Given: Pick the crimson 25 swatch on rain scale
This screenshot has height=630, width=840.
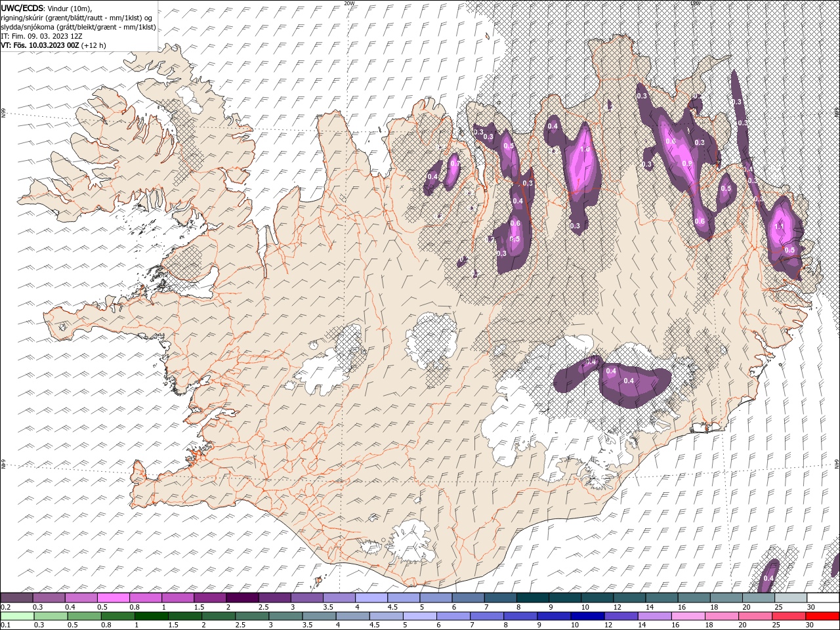Looking at the screenshot, I should [x=788, y=616].
